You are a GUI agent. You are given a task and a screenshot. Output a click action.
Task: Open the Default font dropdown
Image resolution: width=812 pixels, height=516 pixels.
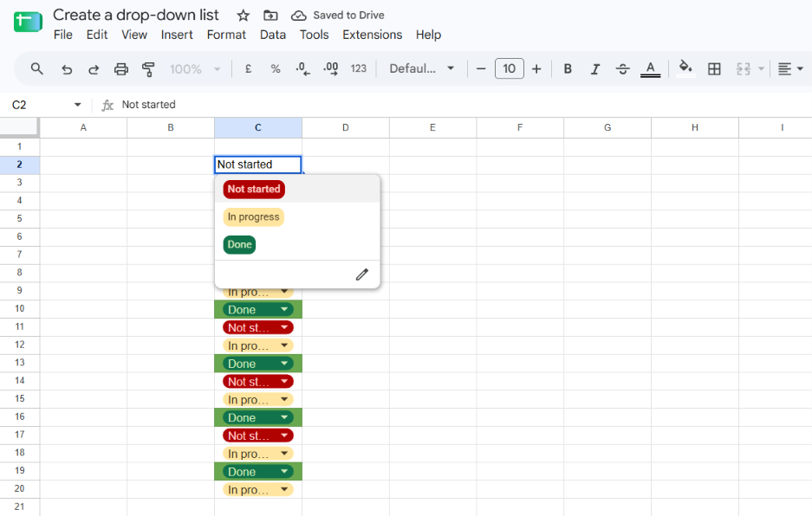click(421, 68)
